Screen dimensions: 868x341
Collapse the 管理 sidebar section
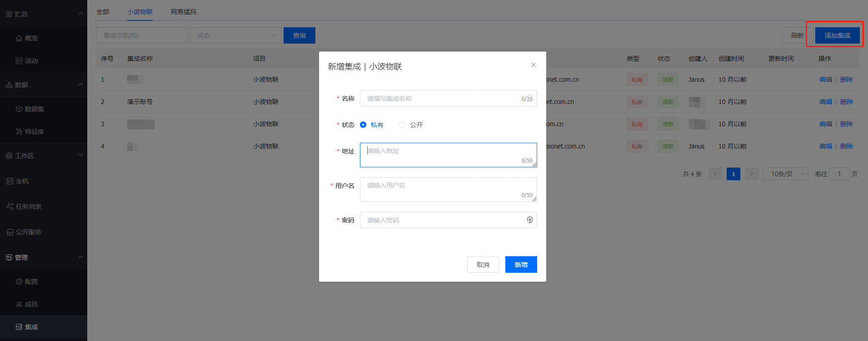[x=81, y=257]
